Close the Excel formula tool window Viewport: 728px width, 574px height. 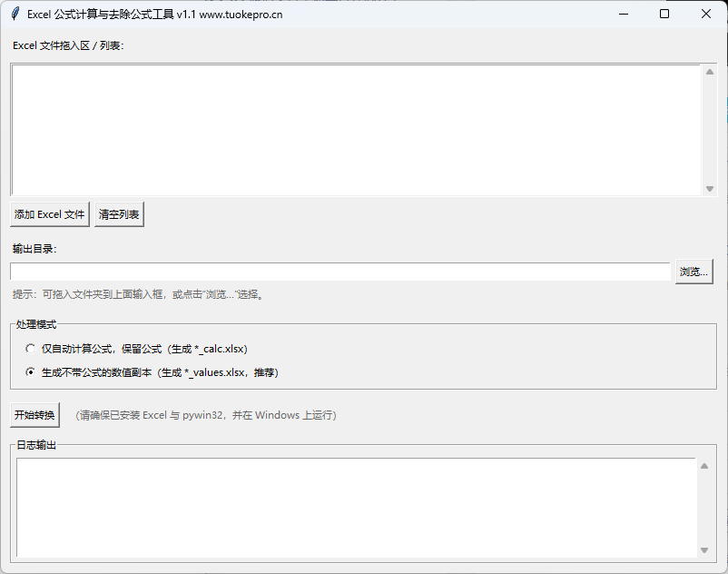[x=705, y=14]
